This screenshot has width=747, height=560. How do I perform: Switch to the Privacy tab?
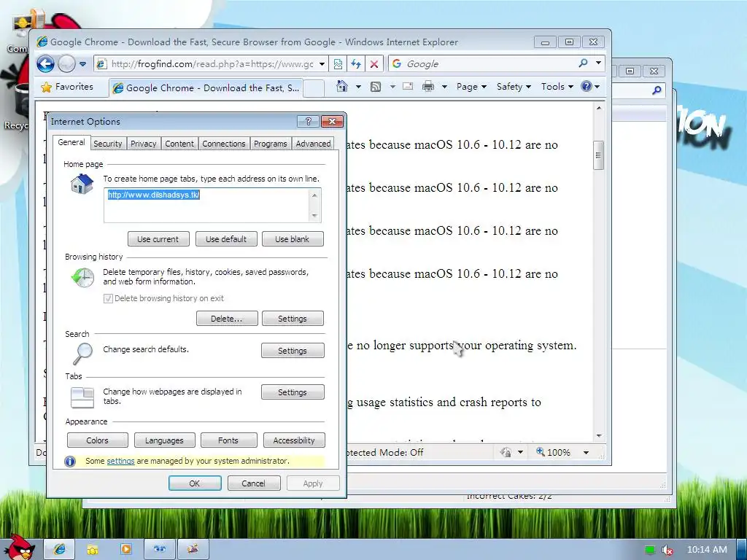pyautogui.click(x=144, y=144)
